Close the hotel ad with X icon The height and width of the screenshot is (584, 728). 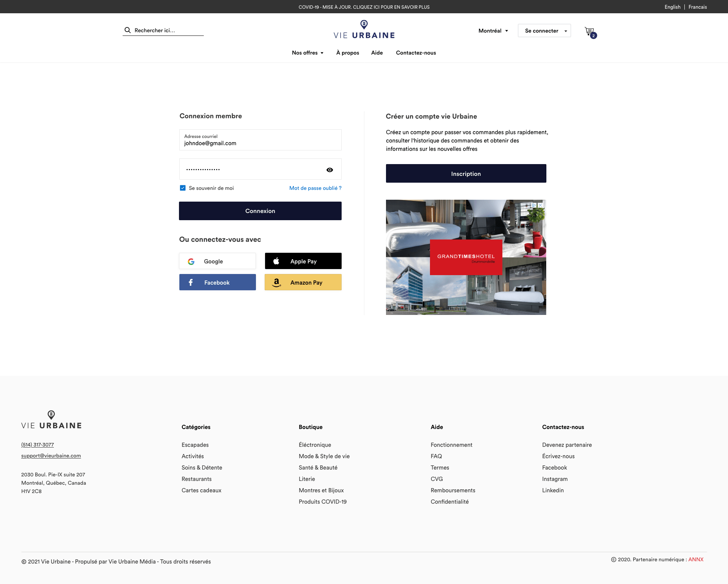tap(541, 205)
